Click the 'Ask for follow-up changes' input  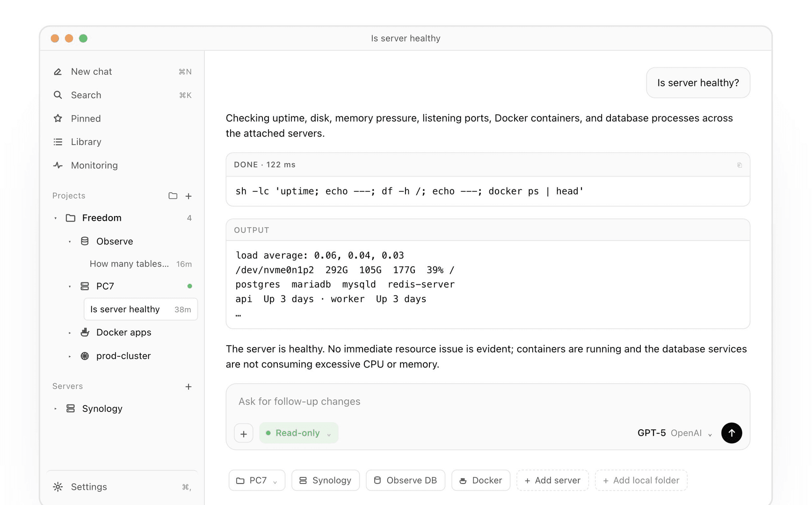tap(488, 402)
